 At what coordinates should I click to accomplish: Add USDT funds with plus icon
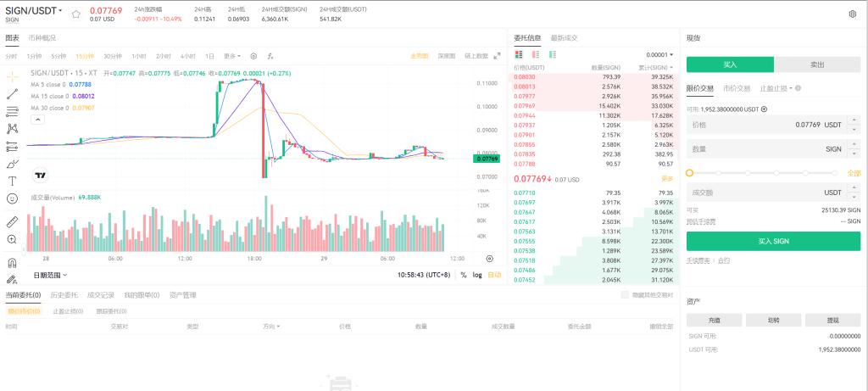(x=764, y=109)
